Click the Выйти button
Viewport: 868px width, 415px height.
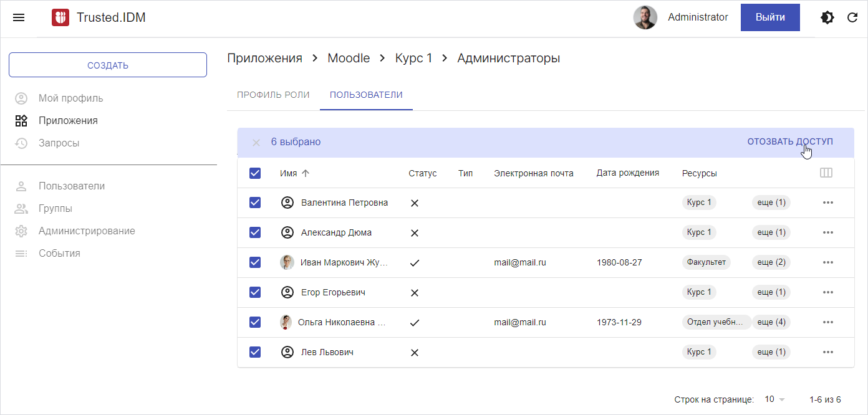click(770, 17)
